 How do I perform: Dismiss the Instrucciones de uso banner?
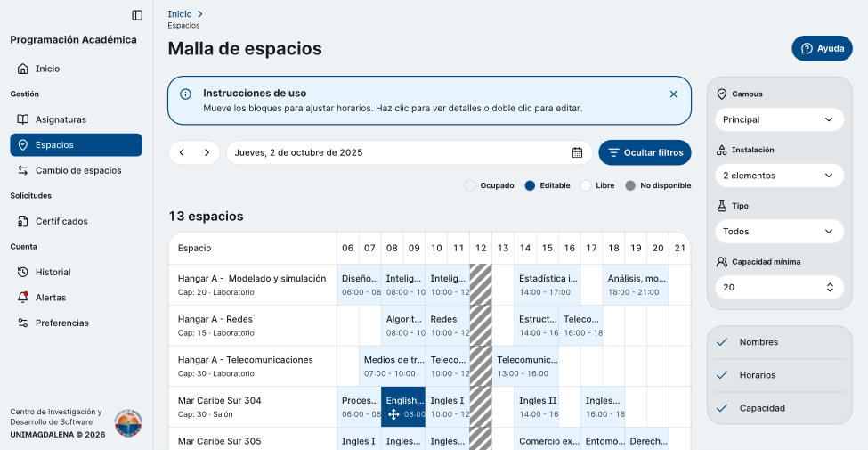coord(673,94)
